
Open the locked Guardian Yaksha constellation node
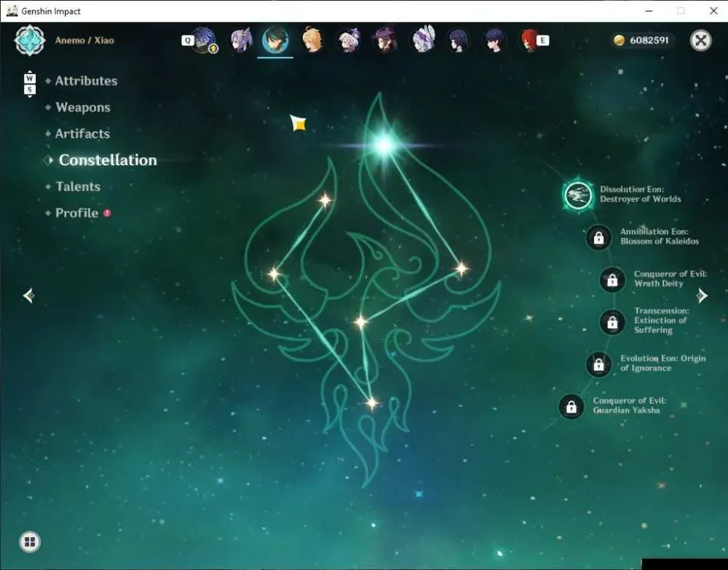(x=571, y=407)
